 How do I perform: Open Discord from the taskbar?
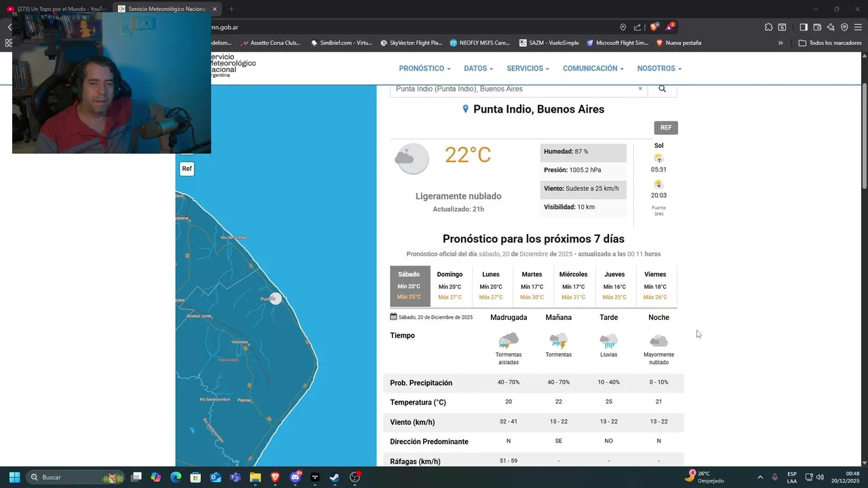[296, 477]
